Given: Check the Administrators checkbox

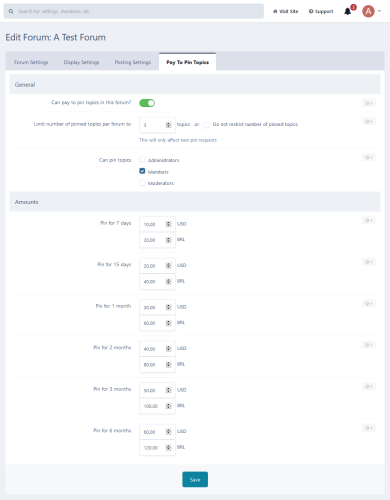Looking at the screenshot, I should click(142, 159).
